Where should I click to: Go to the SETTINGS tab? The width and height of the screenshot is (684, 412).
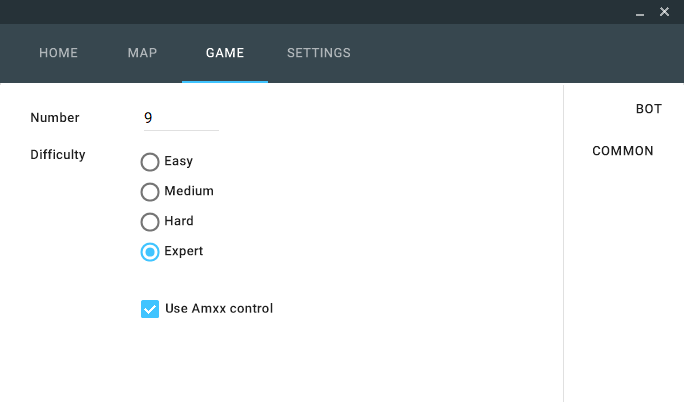(x=319, y=53)
